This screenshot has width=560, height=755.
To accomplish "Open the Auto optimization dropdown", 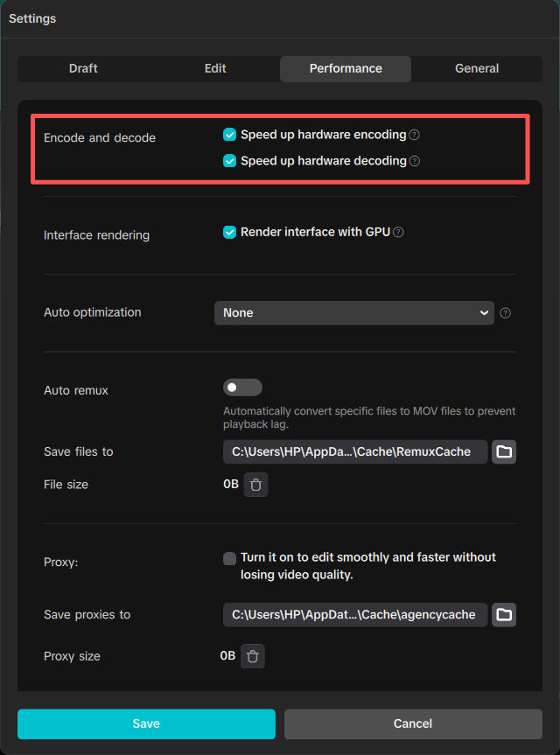I will (354, 313).
